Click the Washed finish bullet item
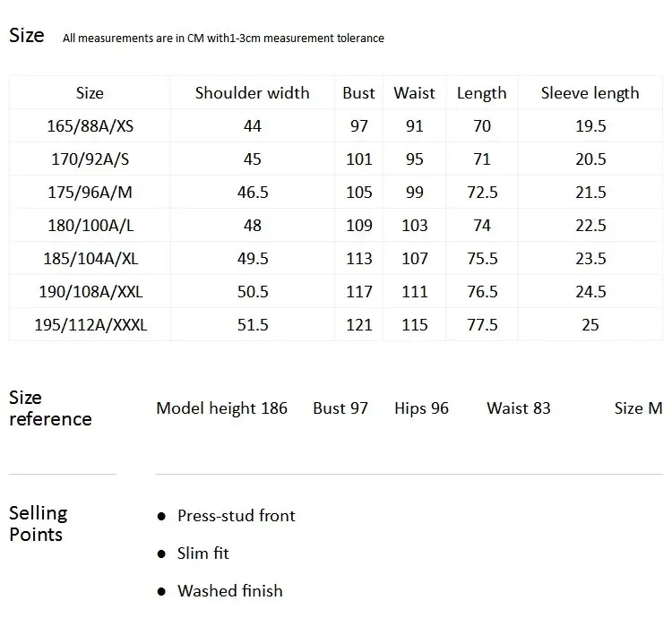 point(230,591)
